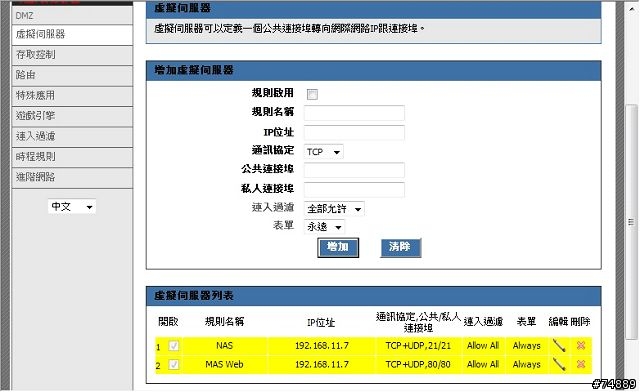640x392 pixels.
Task: Click the vertical scrollbar thumb
Action: pyautogui.click(x=631, y=222)
